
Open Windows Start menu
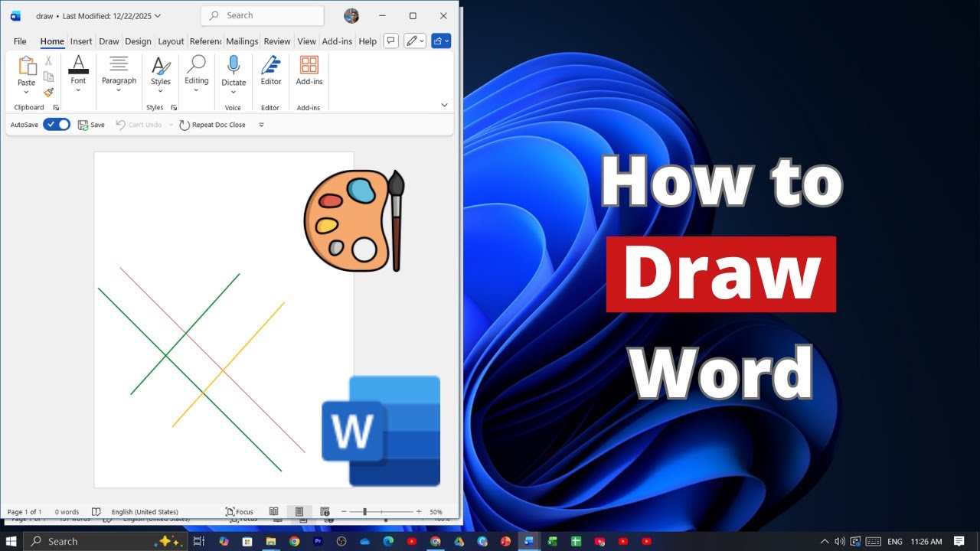click(x=11, y=541)
